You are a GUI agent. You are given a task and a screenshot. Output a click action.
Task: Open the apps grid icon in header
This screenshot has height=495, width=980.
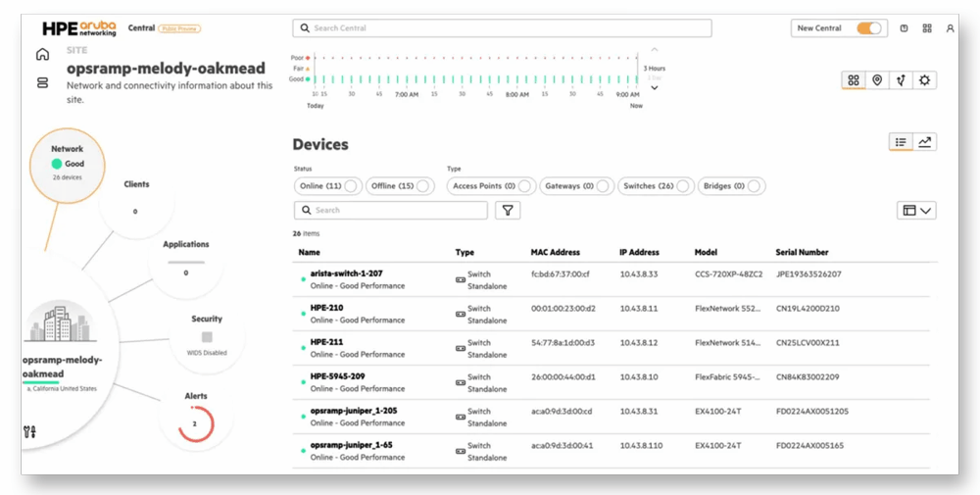(x=927, y=28)
